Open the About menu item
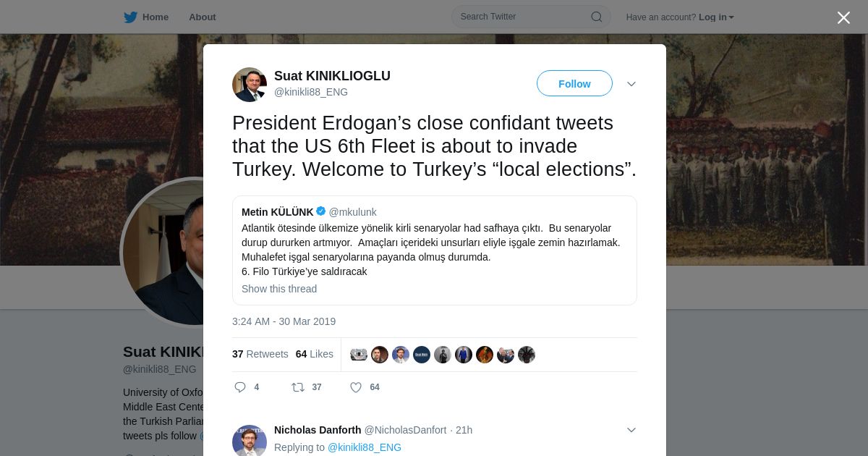The height and width of the screenshot is (456, 868). (202, 17)
